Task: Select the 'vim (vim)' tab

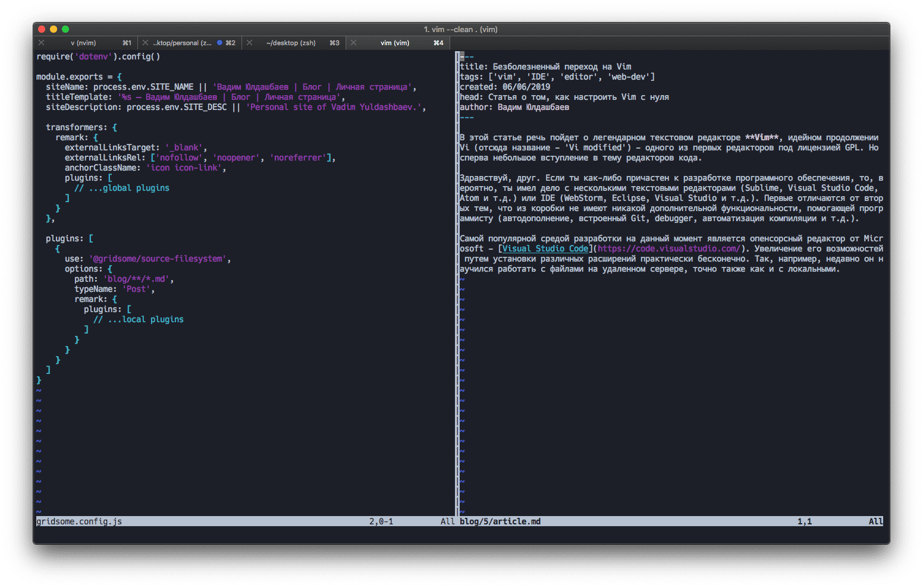Action: click(x=395, y=43)
